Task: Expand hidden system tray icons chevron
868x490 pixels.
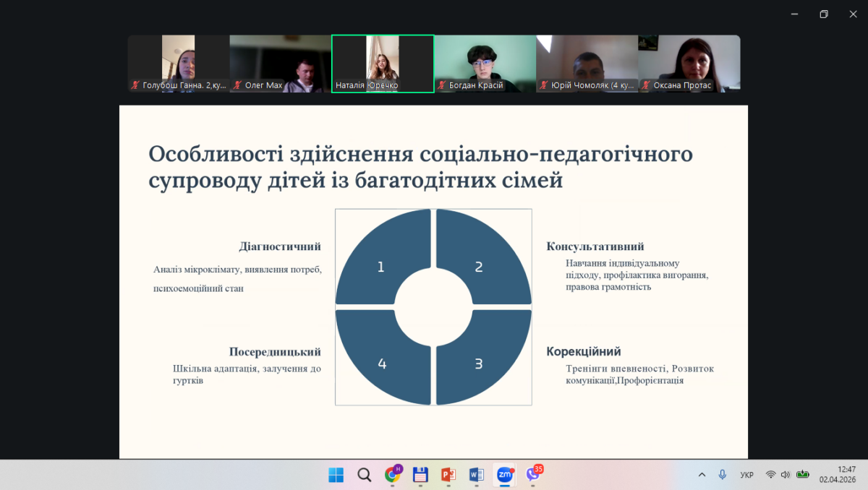Action: pos(702,475)
